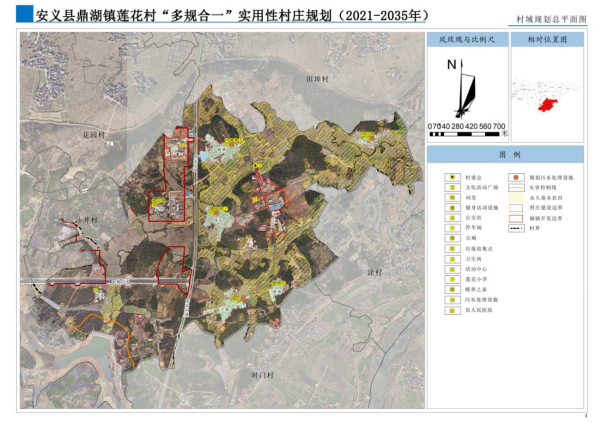The width and height of the screenshot is (602, 426).
Task: Click the 公交站 legend symbol
Action: tap(453, 217)
